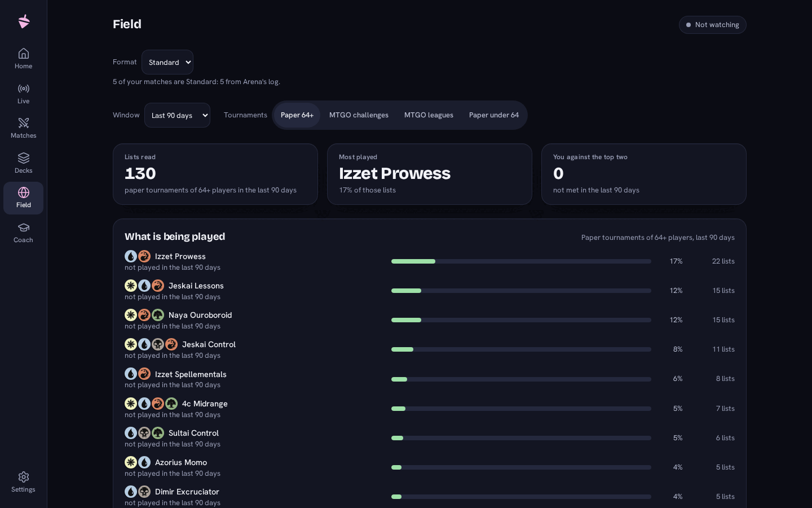Open the Window dropdown set to Last 90 days
The width and height of the screenshot is (812, 508).
(x=177, y=115)
